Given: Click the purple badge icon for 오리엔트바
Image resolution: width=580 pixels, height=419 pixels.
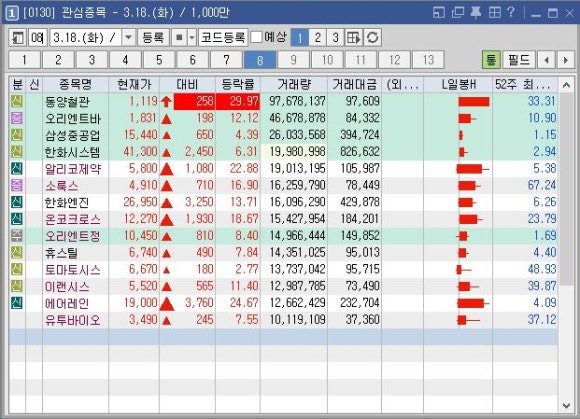Looking at the screenshot, I should (17, 118).
